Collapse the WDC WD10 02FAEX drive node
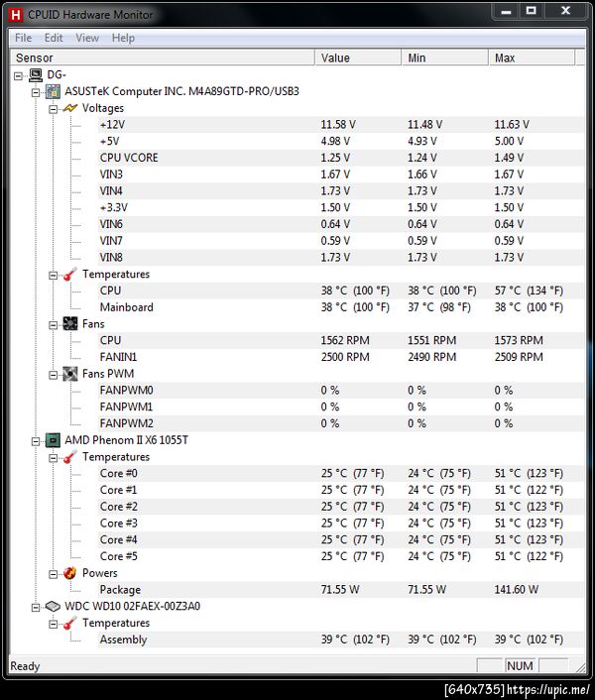This screenshot has width=595, height=700. (36, 607)
